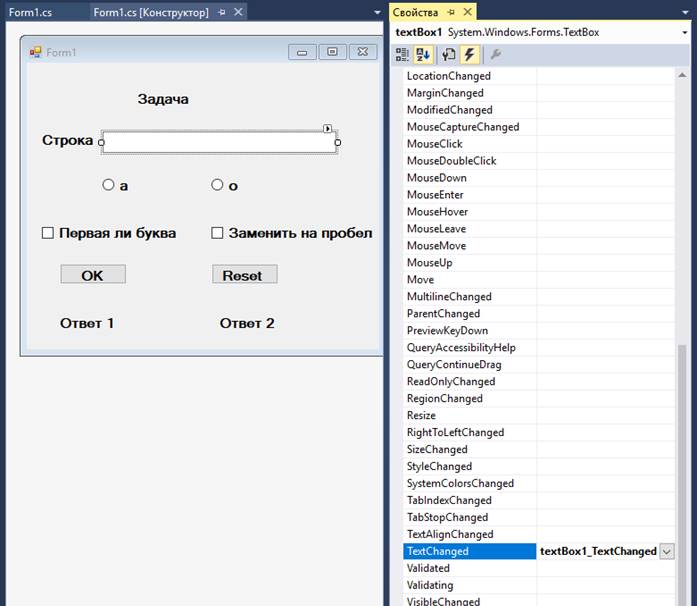Select the radio button labeled "а"
Screen dimensions: 697x606
point(108,184)
